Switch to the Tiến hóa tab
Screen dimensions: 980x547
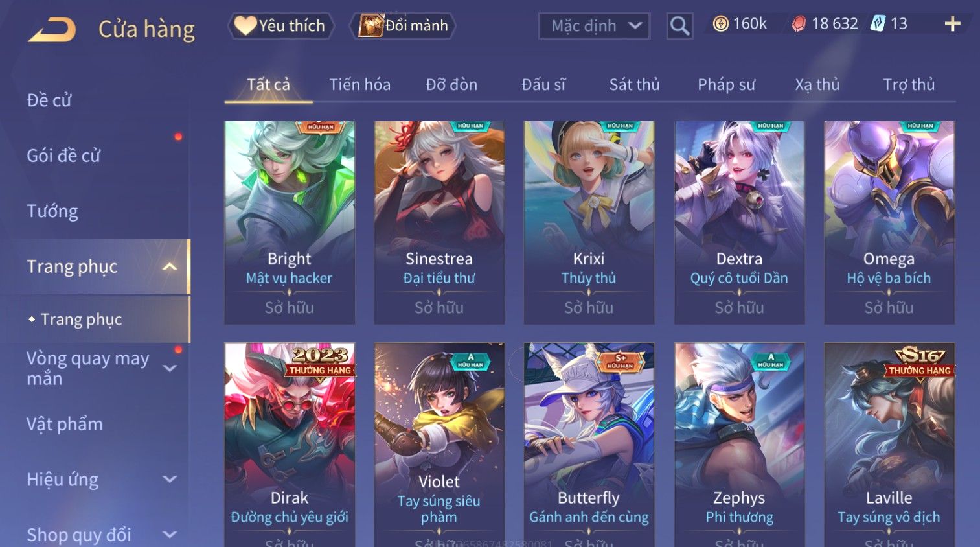pos(359,85)
